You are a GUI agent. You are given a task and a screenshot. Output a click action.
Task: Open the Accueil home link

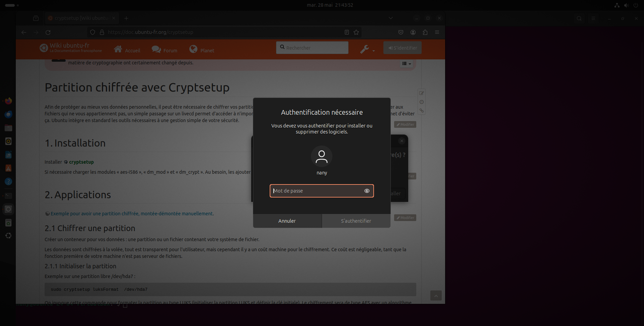[x=127, y=50]
